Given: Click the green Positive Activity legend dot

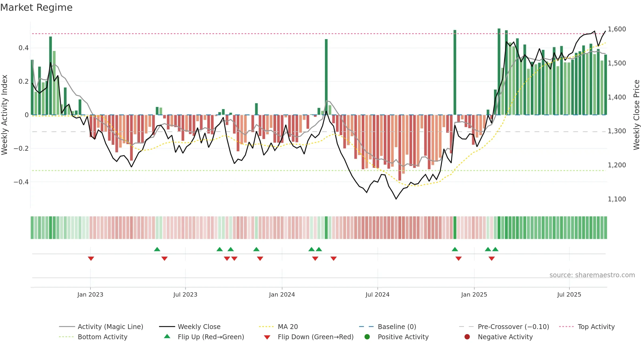Looking at the screenshot, I should point(367,337).
